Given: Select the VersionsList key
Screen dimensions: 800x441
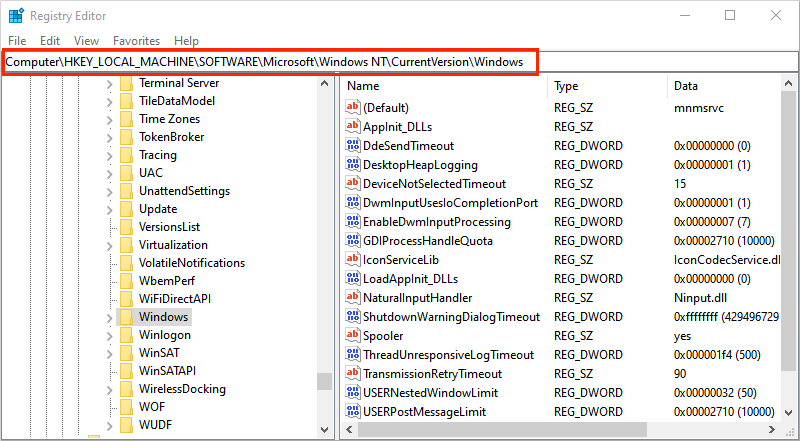Looking at the screenshot, I should 169,227.
